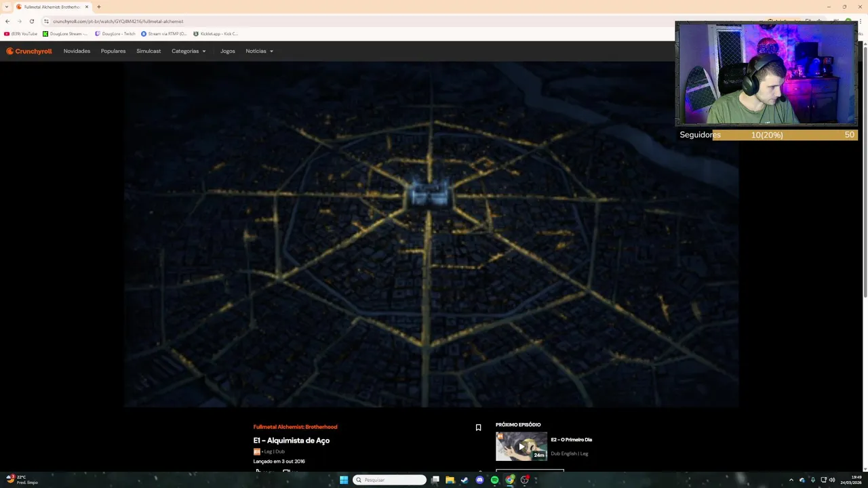The height and width of the screenshot is (488, 868).
Task: Click the E1 - Alquimista de Aço title
Action: pyautogui.click(x=292, y=441)
